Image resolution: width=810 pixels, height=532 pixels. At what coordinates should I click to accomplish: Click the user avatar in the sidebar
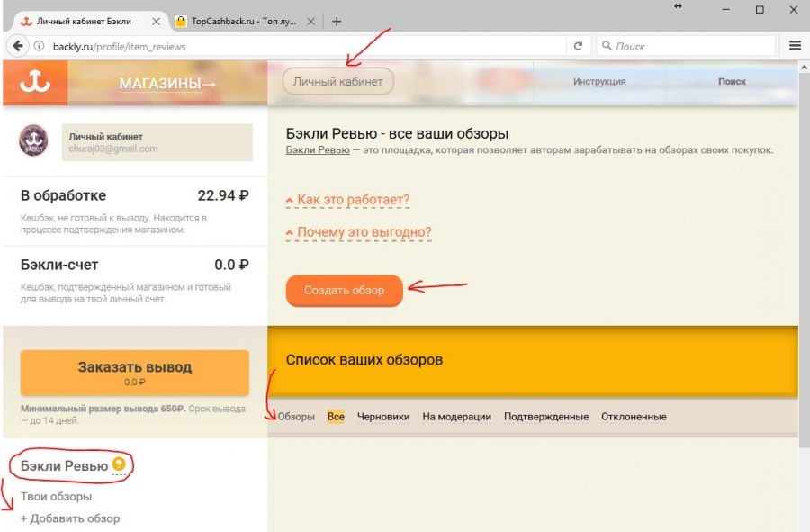[33, 140]
